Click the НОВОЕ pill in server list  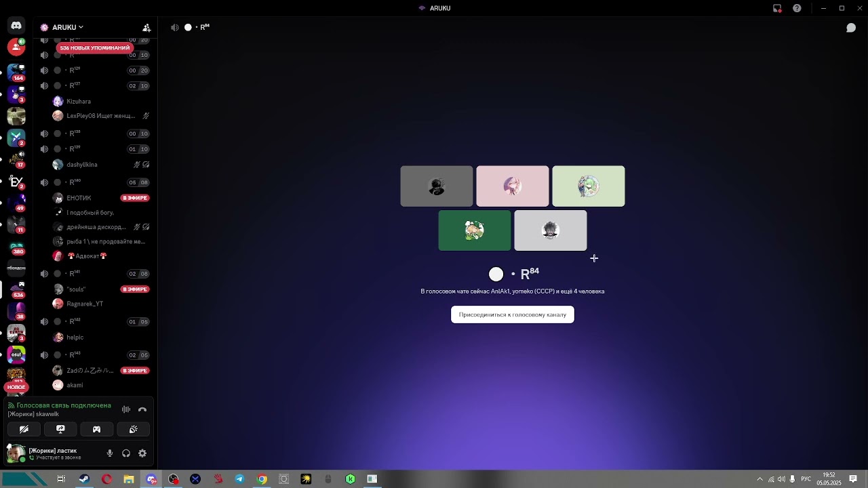pyautogui.click(x=16, y=387)
